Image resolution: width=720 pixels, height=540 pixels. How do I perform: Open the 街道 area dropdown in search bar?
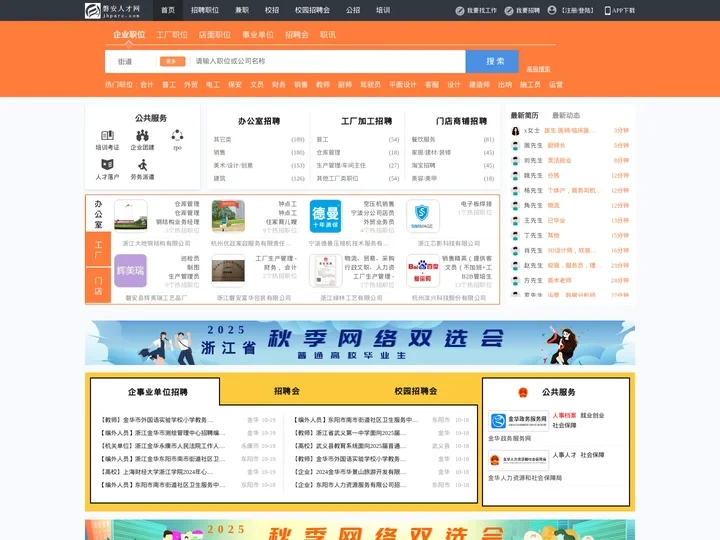click(x=125, y=61)
